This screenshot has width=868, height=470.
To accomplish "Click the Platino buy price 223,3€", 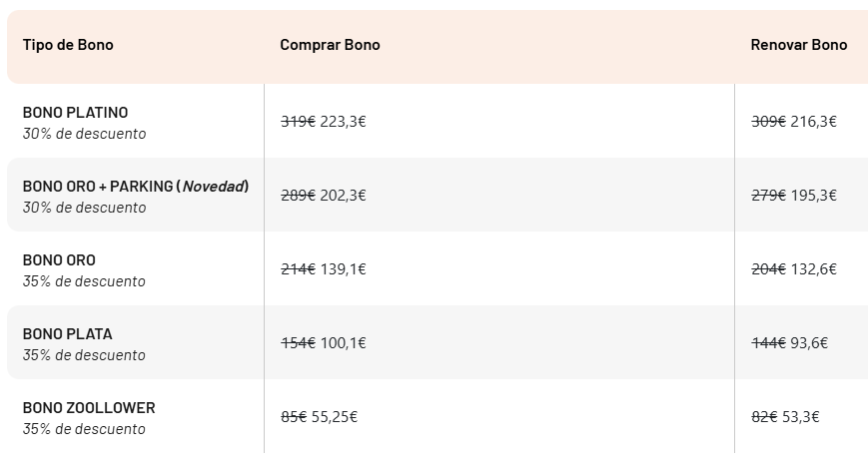I will click(344, 121).
